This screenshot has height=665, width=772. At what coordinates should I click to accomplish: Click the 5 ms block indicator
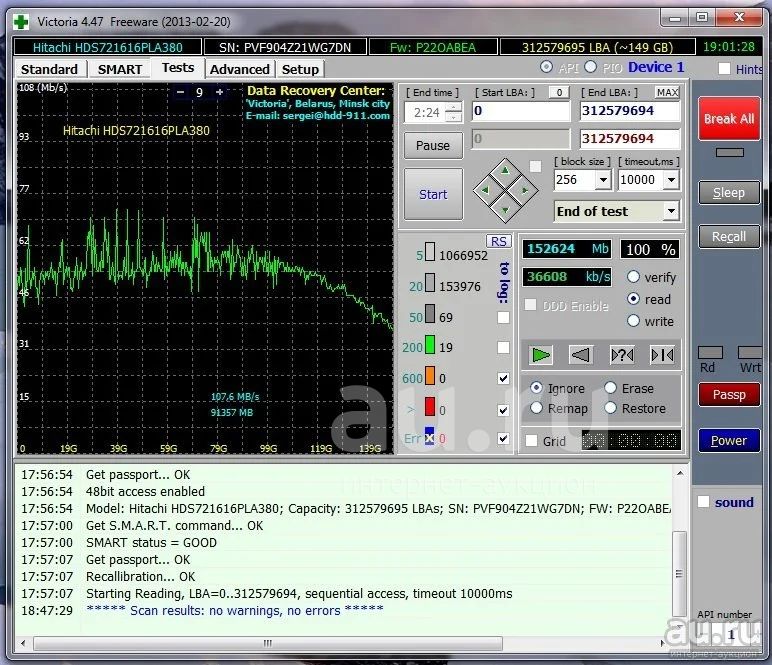coord(429,252)
